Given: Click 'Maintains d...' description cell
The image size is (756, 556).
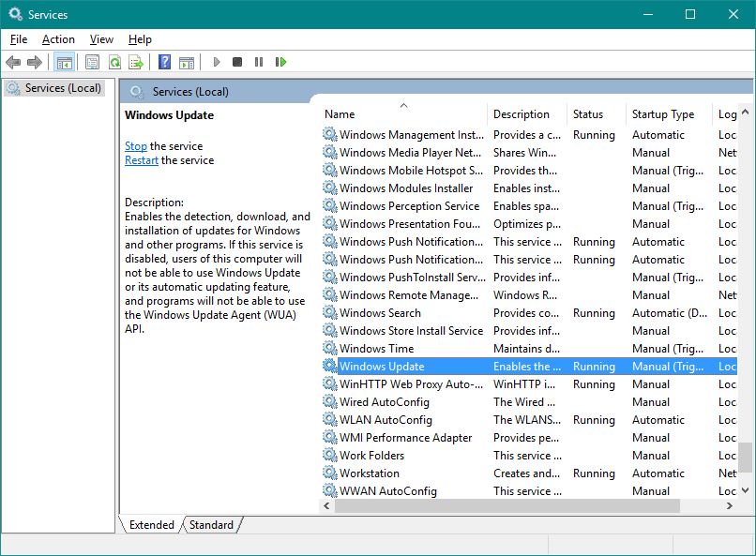Looking at the screenshot, I should point(526,349).
